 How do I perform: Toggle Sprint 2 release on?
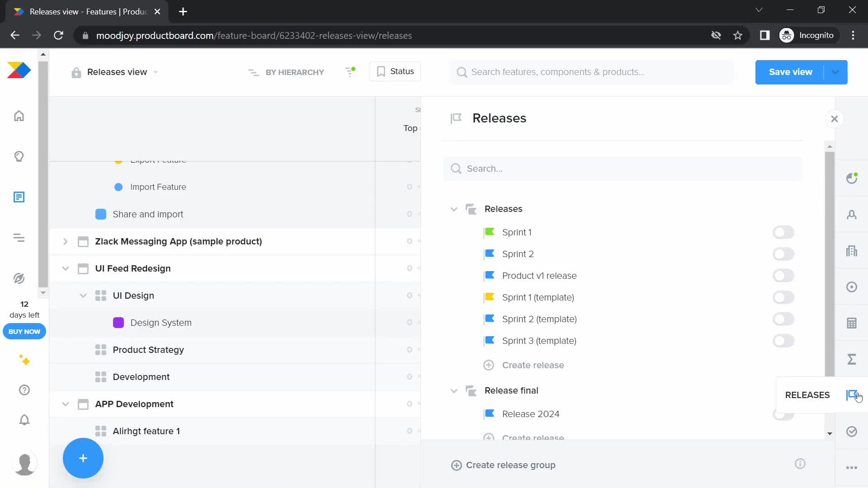tap(783, 254)
